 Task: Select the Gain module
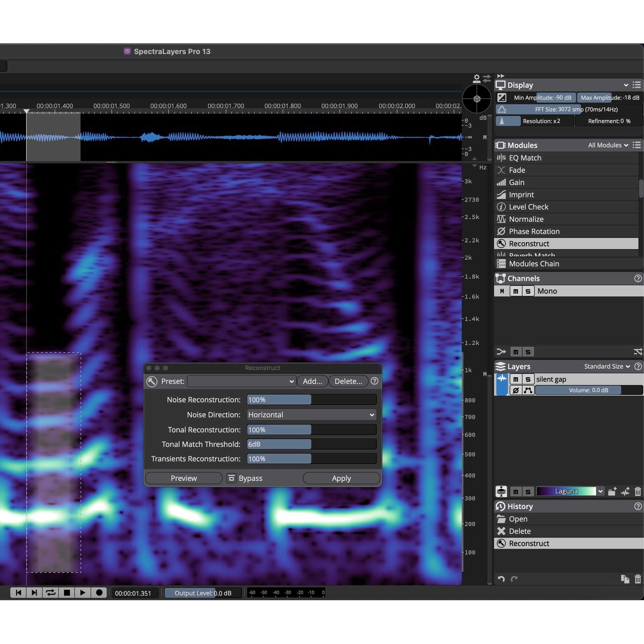pos(566,182)
